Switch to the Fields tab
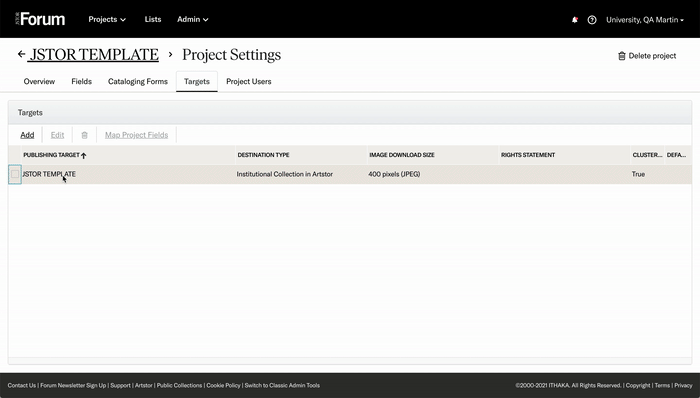 (x=82, y=81)
